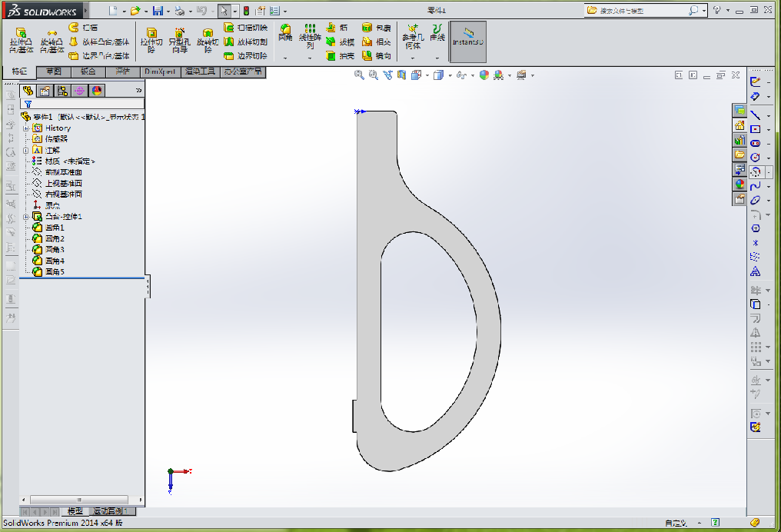
Task: Open the Apply Scene dropdown arrow
Action: tap(509, 75)
